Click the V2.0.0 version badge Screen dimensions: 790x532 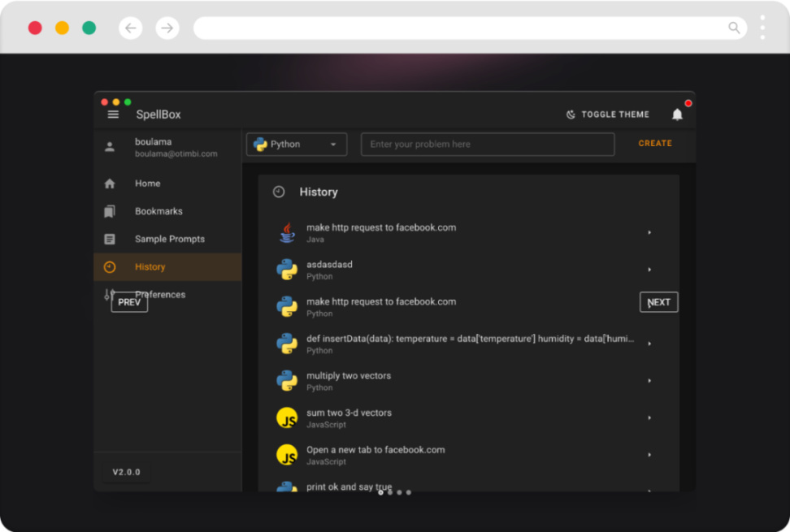[x=127, y=472]
